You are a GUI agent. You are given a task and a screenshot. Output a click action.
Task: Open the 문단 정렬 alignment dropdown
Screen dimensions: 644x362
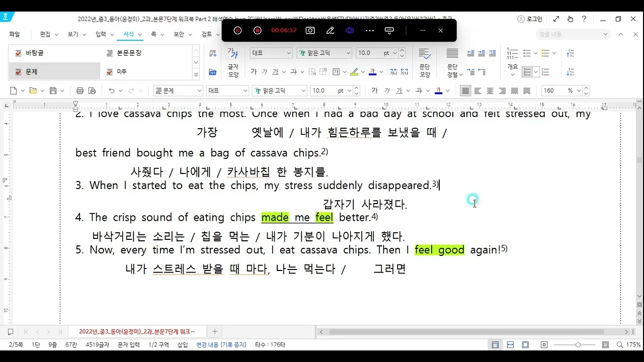click(x=453, y=62)
